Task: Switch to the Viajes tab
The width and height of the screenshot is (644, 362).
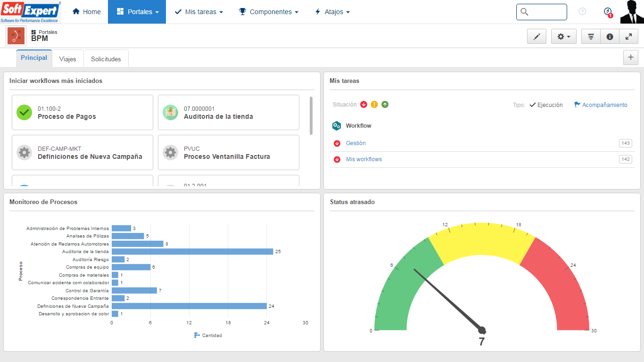Action: 67,58
